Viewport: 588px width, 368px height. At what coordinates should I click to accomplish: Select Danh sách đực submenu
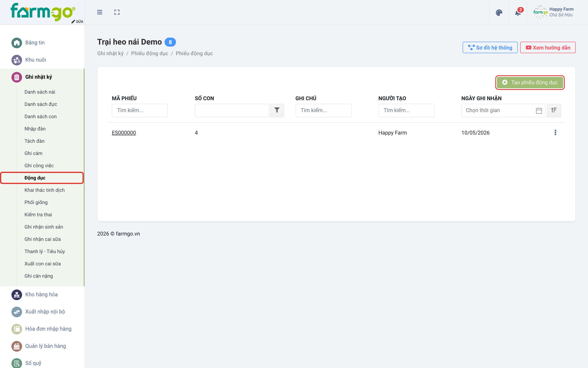(41, 104)
